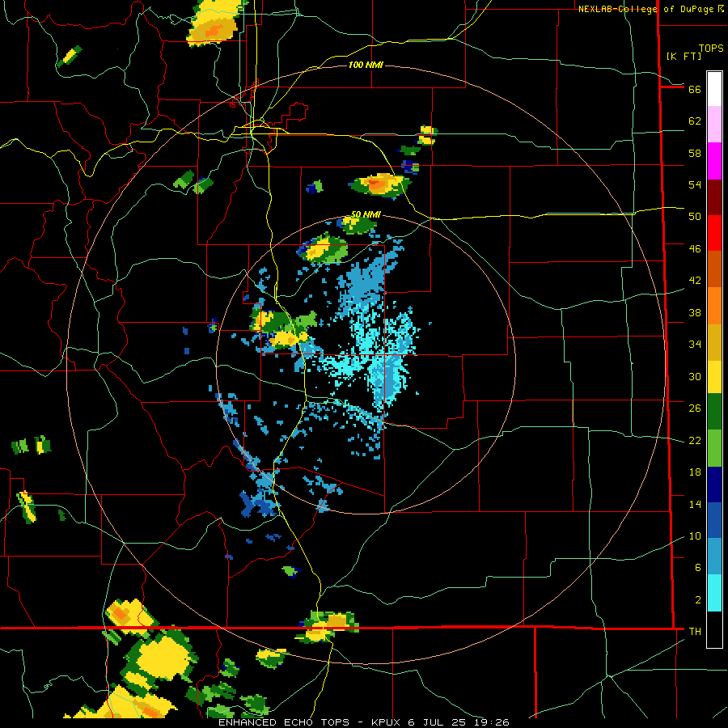Select the 58 value on the legend
Image resolution: width=728 pixels, height=728 pixels.
pyautogui.click(x=695, y=153)
